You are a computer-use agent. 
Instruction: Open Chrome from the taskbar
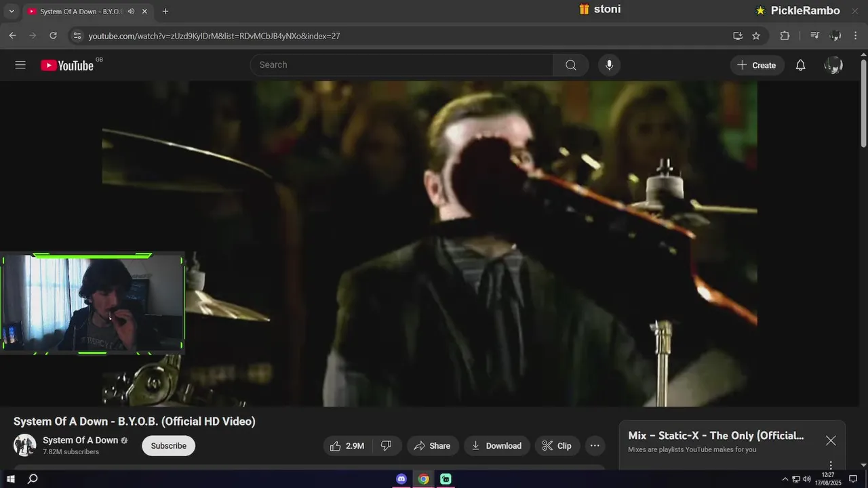click(423, 479)
